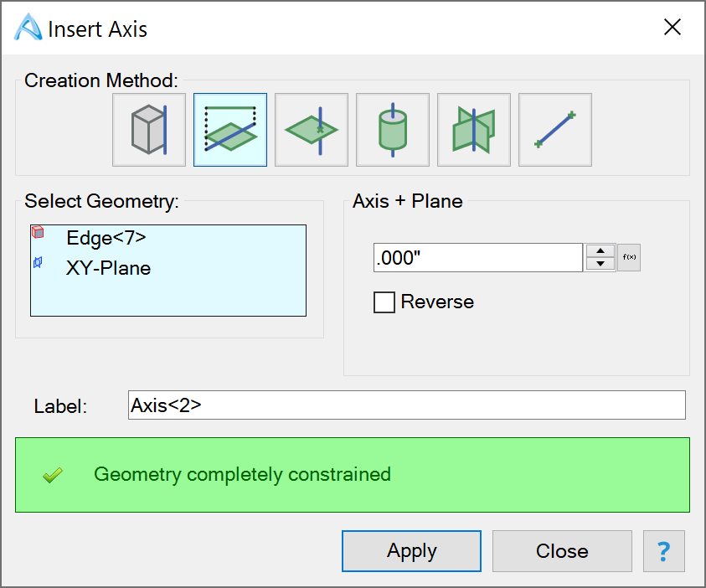Increase the offset value with up arrow

click(600, 250)
